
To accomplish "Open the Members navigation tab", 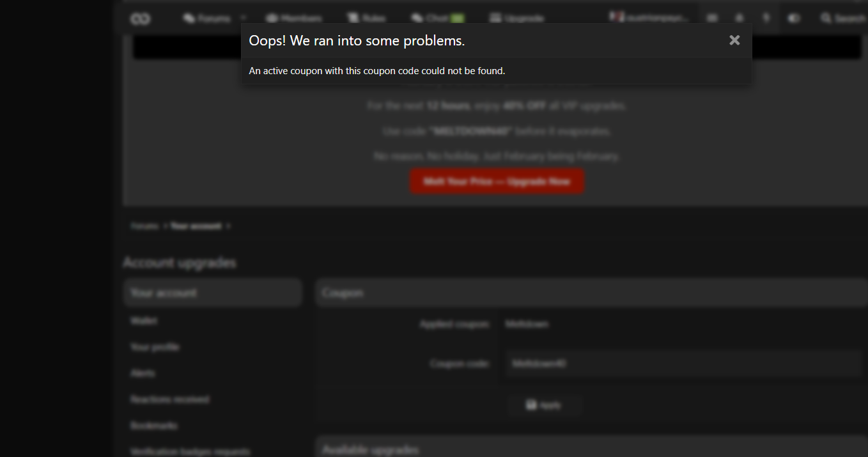I will coord(294,19).
